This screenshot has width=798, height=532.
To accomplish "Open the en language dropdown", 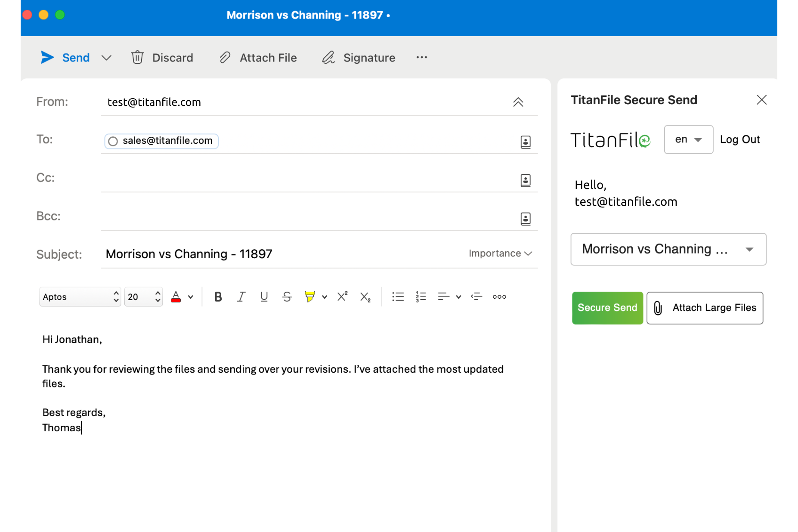I will 689,139.
